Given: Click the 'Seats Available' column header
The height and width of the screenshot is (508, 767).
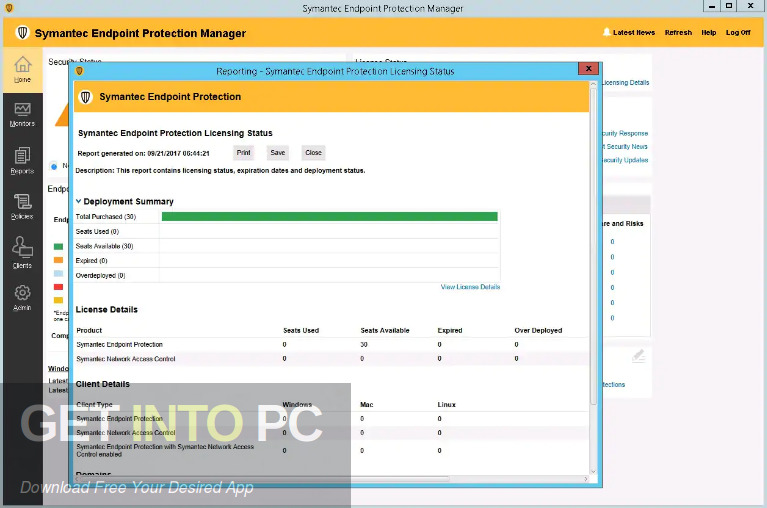Looking at the screenshot, I should (x=384, y=331).
